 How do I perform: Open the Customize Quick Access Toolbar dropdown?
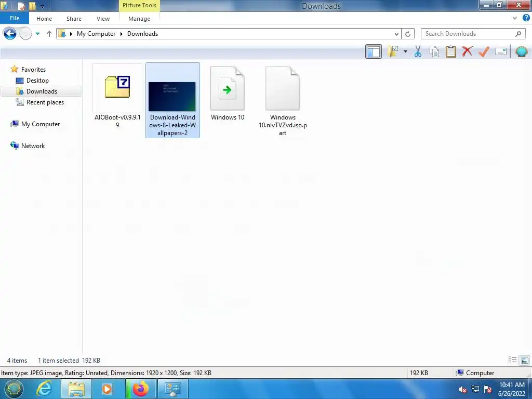[43, 6]
